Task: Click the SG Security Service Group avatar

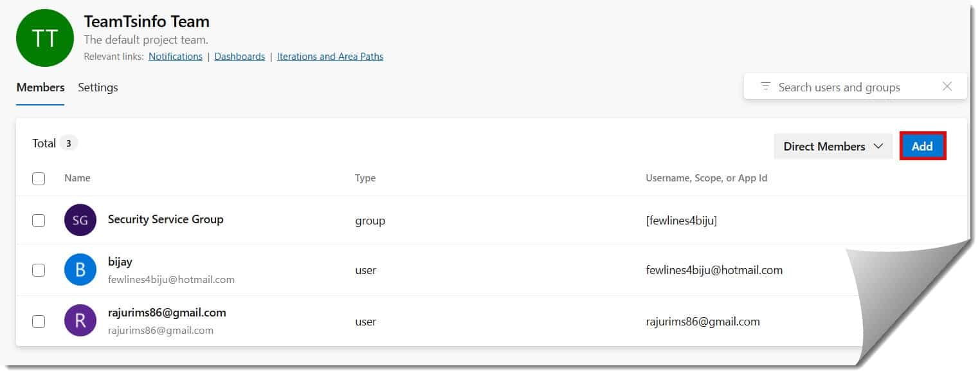Action: click(x=80, y=220)
